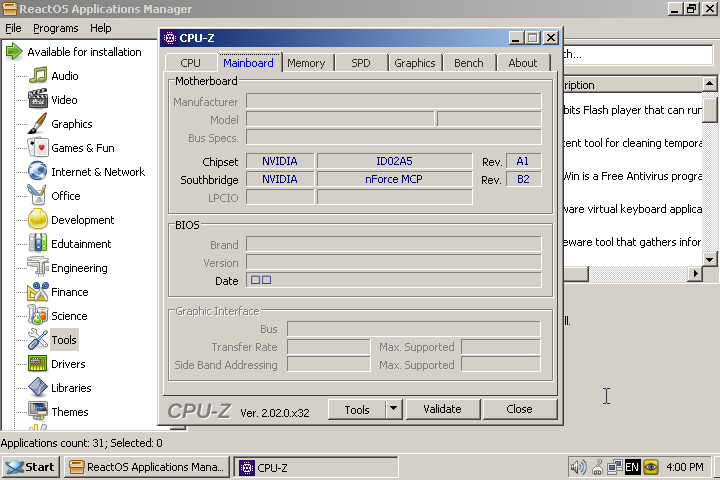720x480 pixels.
Task: Choose the Engineering category icon
Action: 38,267
